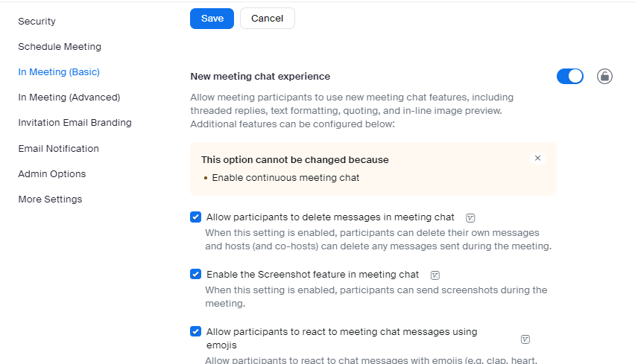The image size is (635, 364).
Task: Click version badge icon next to Screenshot feature setting
Action: click(435, 275)
